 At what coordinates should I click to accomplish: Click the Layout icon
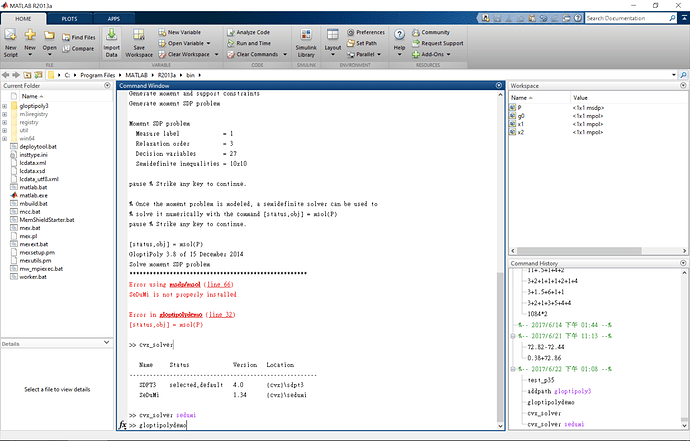click(x=333, y=34)
